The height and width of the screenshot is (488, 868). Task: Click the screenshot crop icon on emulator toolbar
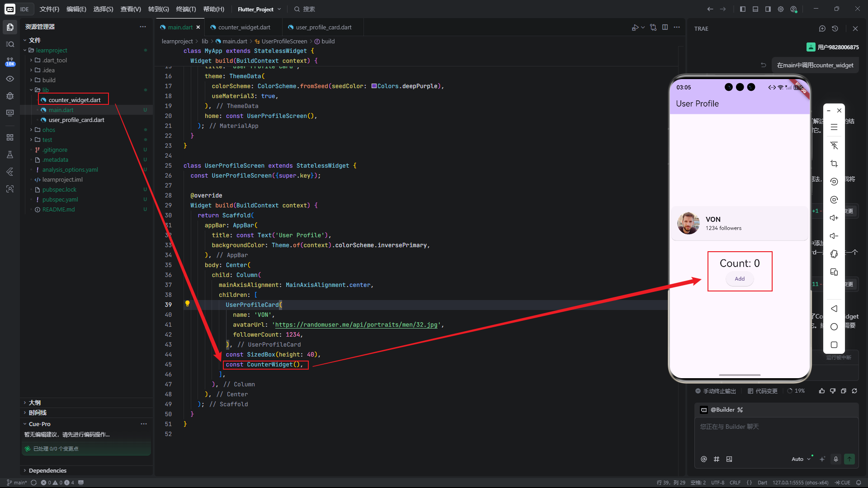(x=834, y=164)
